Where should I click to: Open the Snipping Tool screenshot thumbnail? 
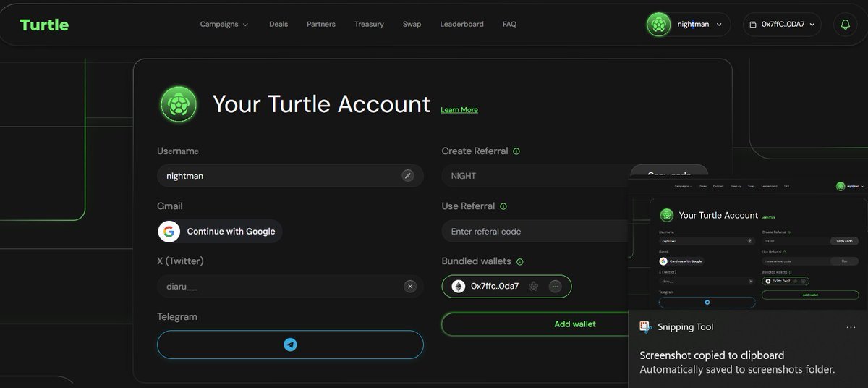coord(748,245)
